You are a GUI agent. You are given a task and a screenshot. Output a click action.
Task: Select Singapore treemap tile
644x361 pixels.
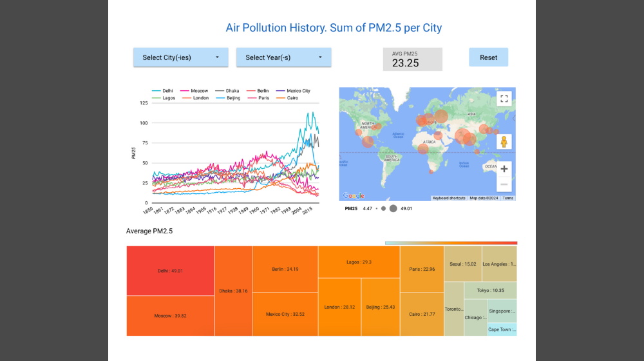click(x=502, y=311)
